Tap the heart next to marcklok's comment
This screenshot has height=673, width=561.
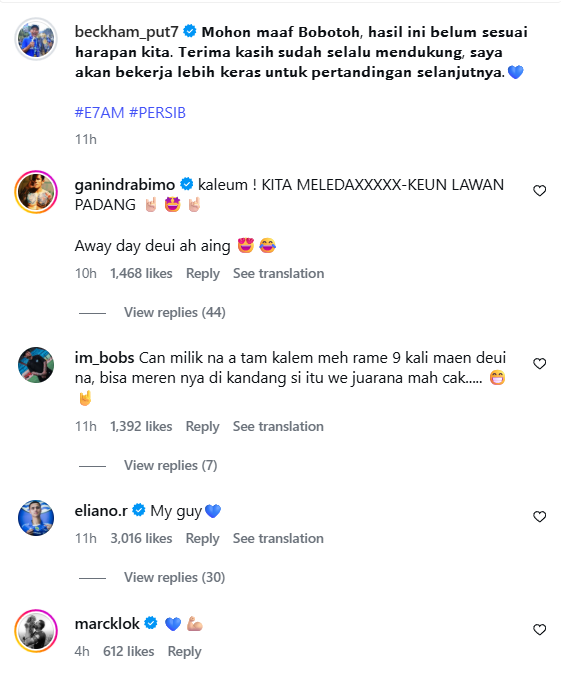(539, 630)
